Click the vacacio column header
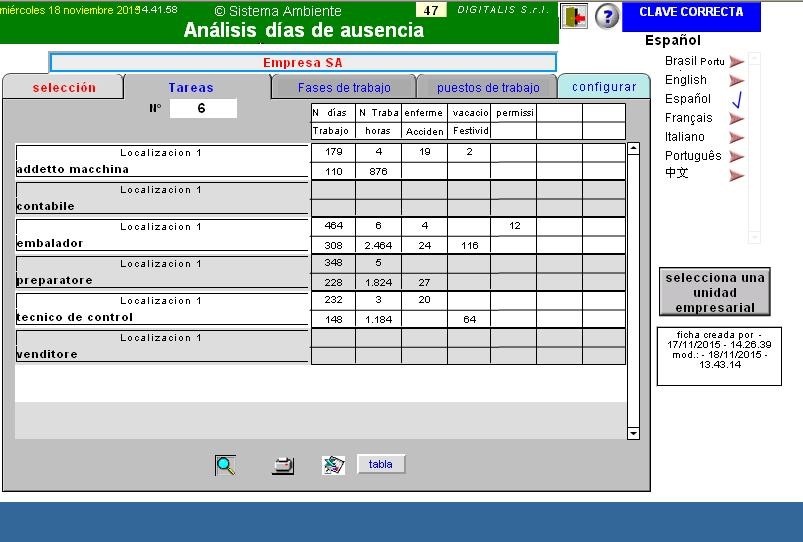803x542 pixels. coord(470,113)
